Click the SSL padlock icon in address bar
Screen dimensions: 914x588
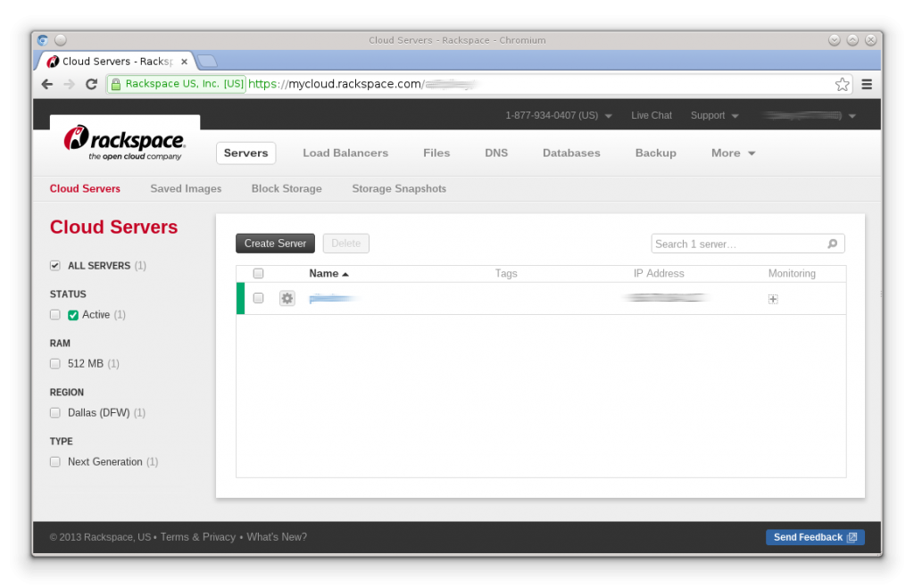116,85
